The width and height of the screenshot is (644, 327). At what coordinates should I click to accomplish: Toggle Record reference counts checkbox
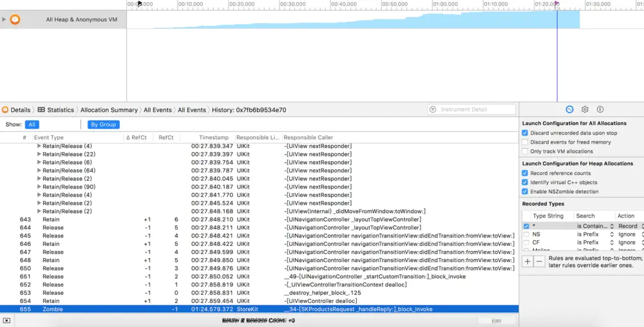[525, 173]
